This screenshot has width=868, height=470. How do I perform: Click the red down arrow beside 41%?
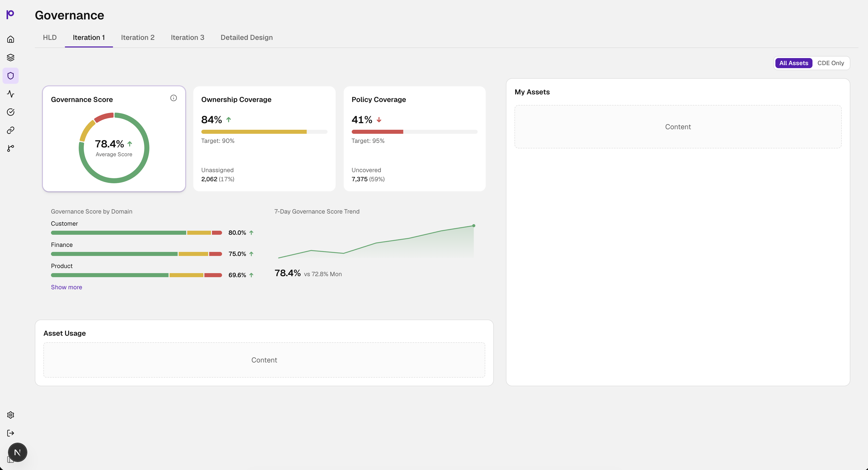379,120
